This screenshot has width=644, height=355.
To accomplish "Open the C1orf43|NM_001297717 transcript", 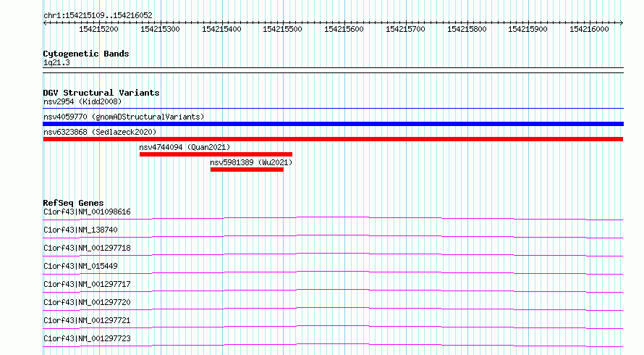I will click(x=87, y=284).
